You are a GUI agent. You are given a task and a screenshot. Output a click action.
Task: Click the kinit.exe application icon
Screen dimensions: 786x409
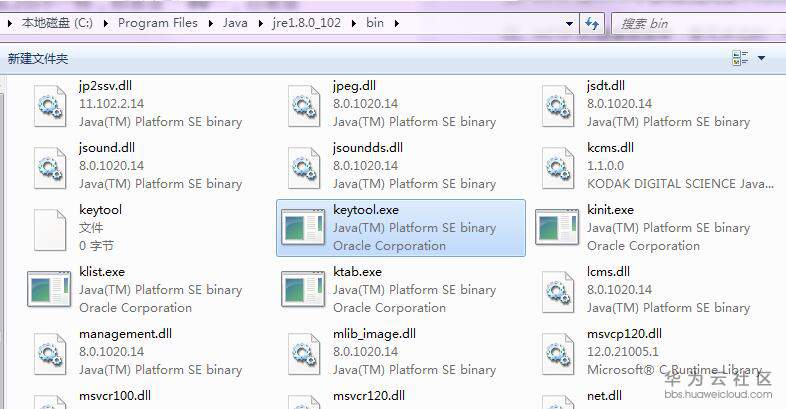click(x=557, y=228)
